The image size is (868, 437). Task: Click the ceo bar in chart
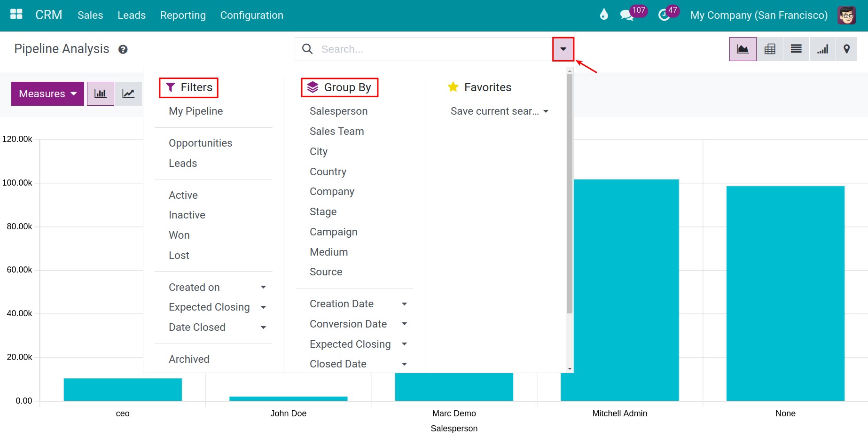[x=123, y=390]
